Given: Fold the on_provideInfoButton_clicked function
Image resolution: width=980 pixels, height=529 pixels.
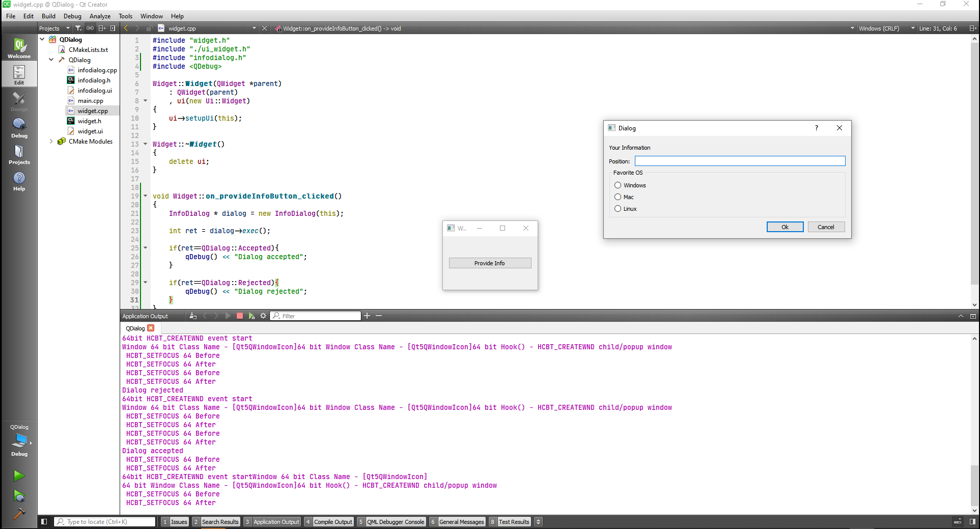Looking at the screenshot, I should [145, 196].
